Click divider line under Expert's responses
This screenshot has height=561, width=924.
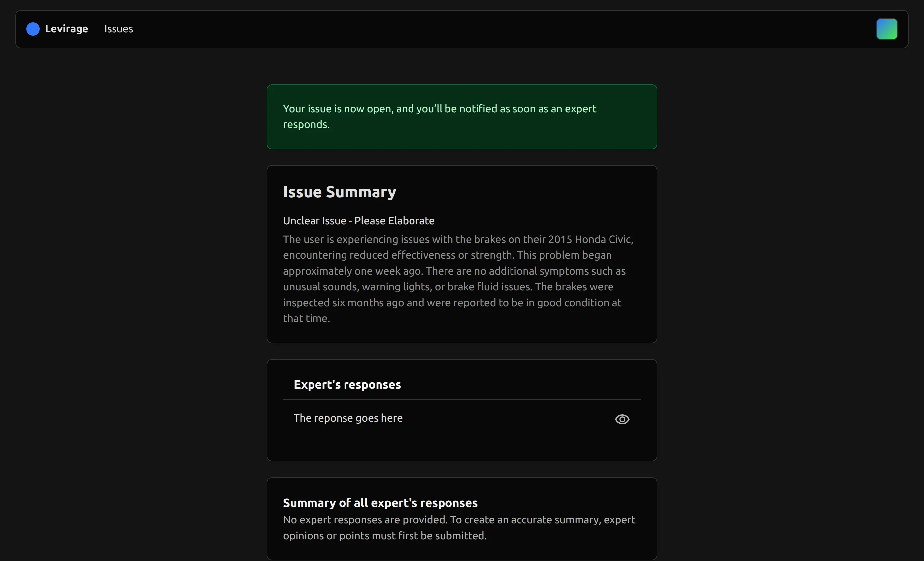click(461, 400)
